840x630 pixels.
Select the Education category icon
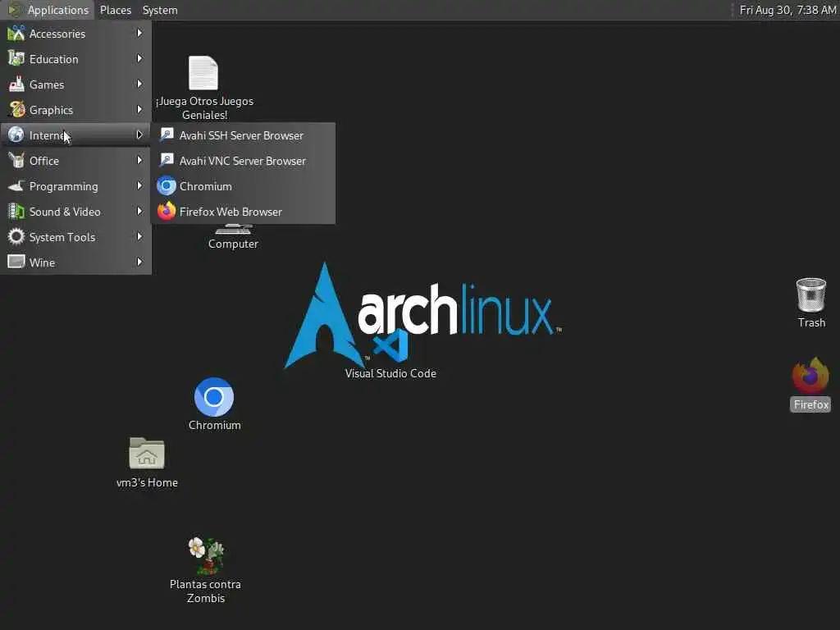point(16,58)
